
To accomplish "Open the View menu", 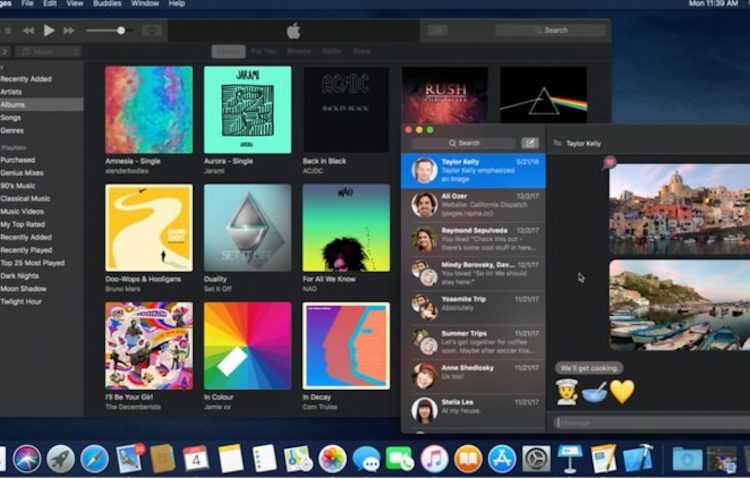I will coord(74,3).
